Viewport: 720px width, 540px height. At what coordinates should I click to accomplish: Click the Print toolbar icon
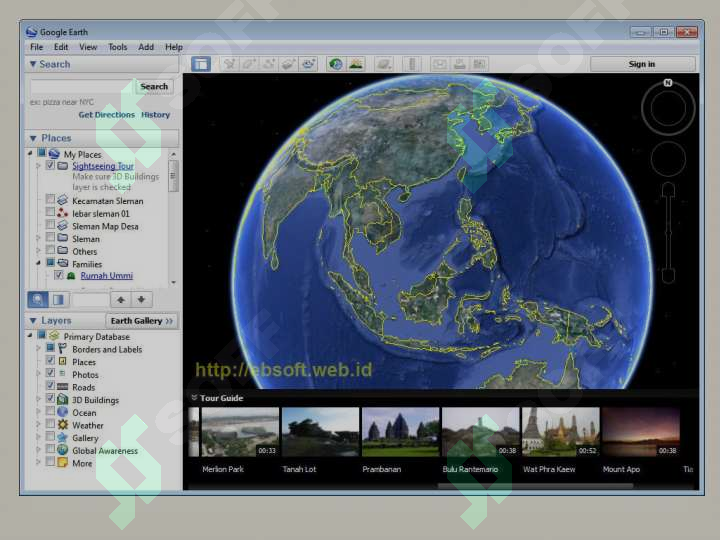(x=459, y=64)
